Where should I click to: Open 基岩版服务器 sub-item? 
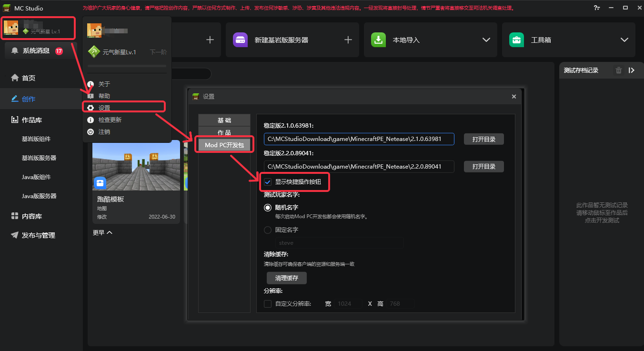point(39,158)
